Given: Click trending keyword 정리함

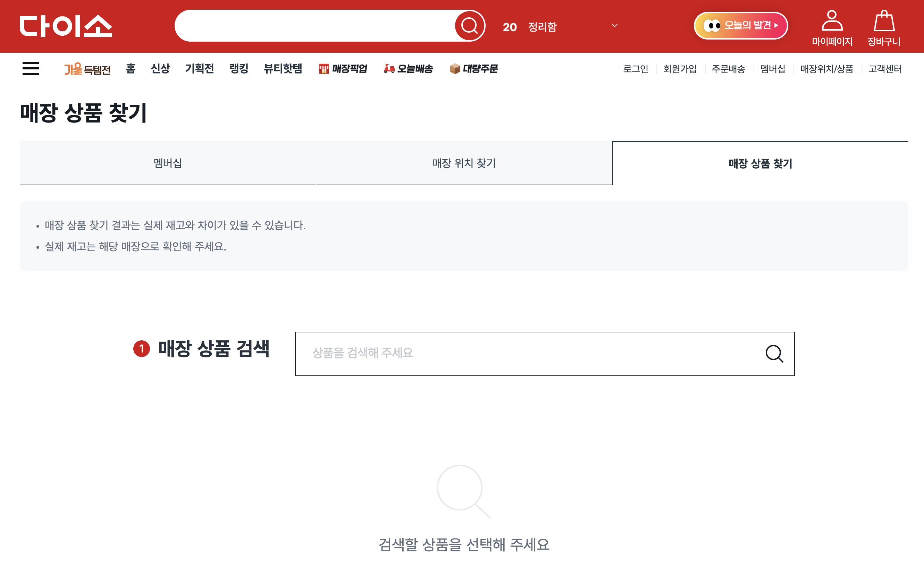Looking at the screenshot, I should click(x=542, y=27).
